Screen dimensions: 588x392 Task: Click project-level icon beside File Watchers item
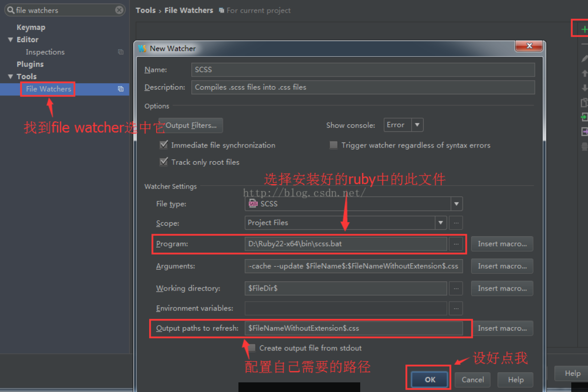121,89
